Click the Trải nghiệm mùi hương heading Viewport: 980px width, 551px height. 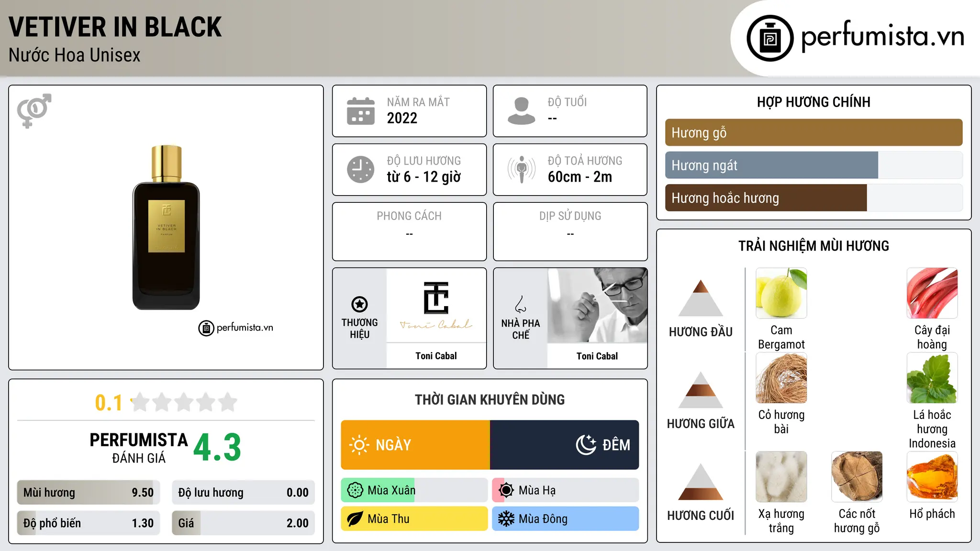tap(813, 246)
